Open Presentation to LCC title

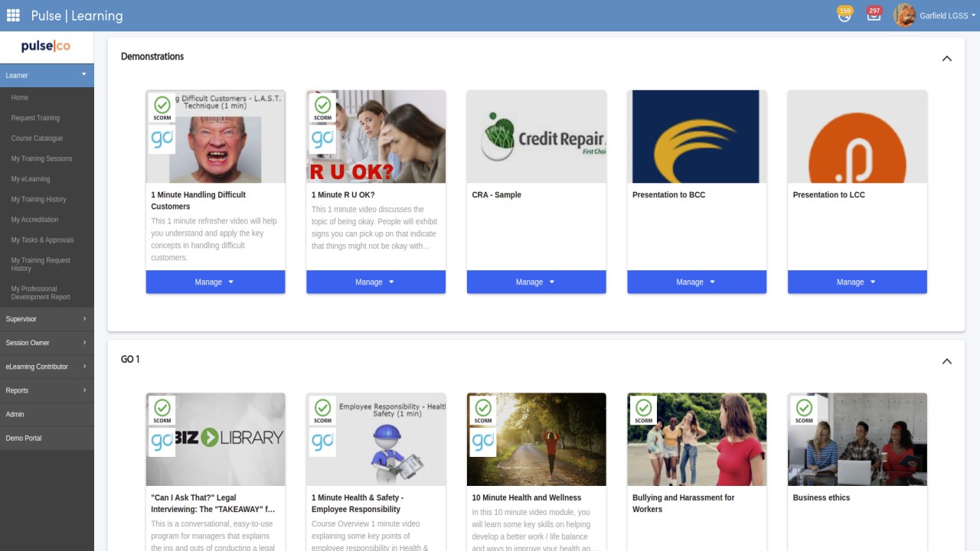coord(829,194)
